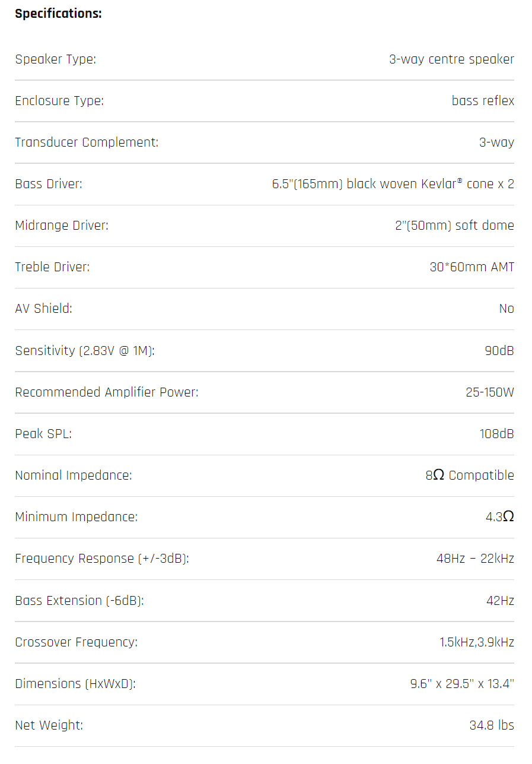Select the Dimensions (HxWxD) label

[x=75, y=684]
